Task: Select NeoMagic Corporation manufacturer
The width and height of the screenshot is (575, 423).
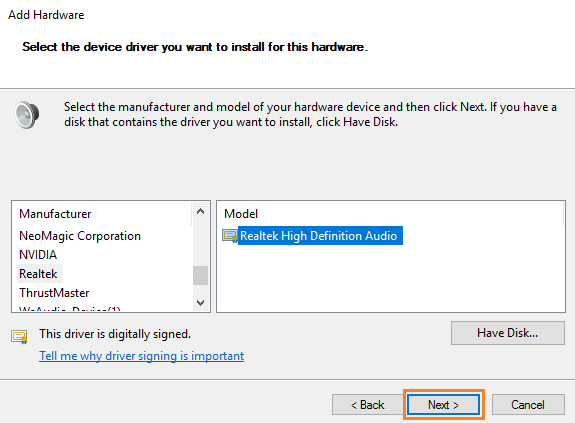Action: [80, 236]
